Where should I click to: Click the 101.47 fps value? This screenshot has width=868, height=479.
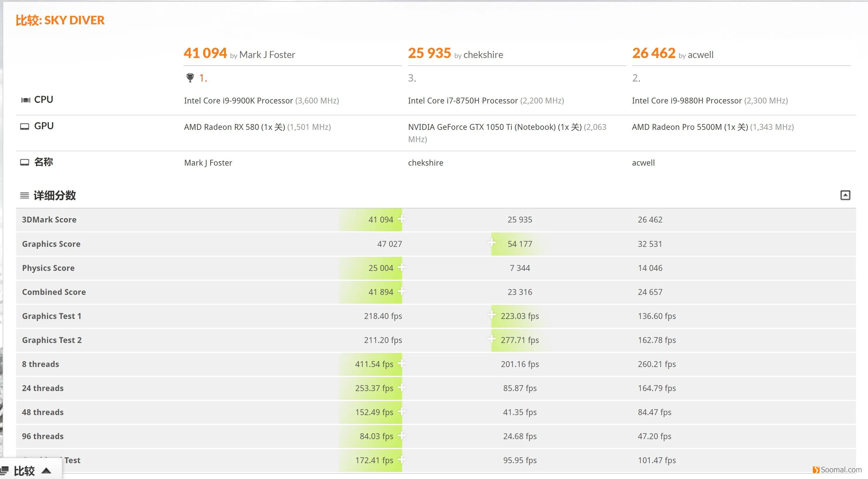tap(657, 461)
